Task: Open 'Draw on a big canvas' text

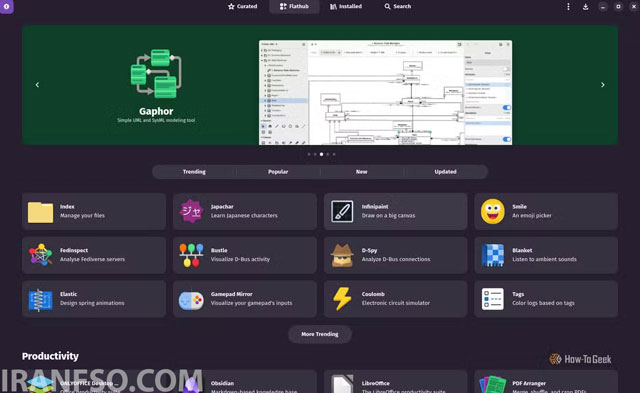Action: pyautogui.click(x=389, y=215)
